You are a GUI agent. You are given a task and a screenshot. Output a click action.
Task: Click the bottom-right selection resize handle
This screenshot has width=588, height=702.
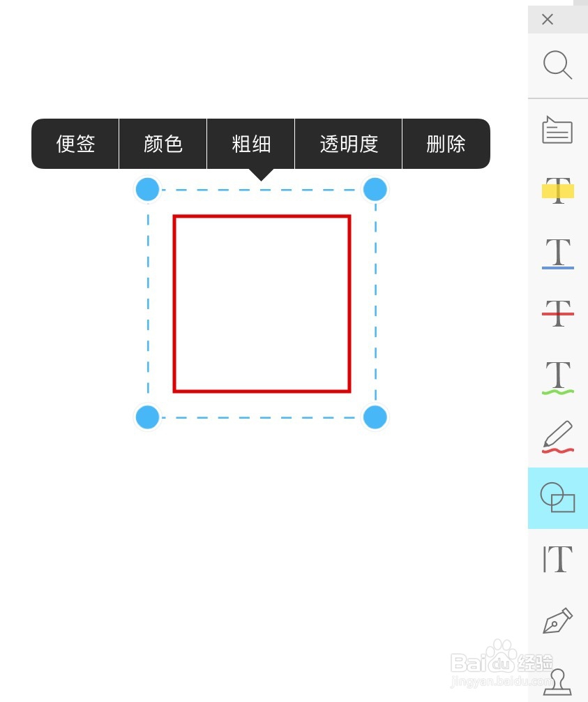pos(375,417)
